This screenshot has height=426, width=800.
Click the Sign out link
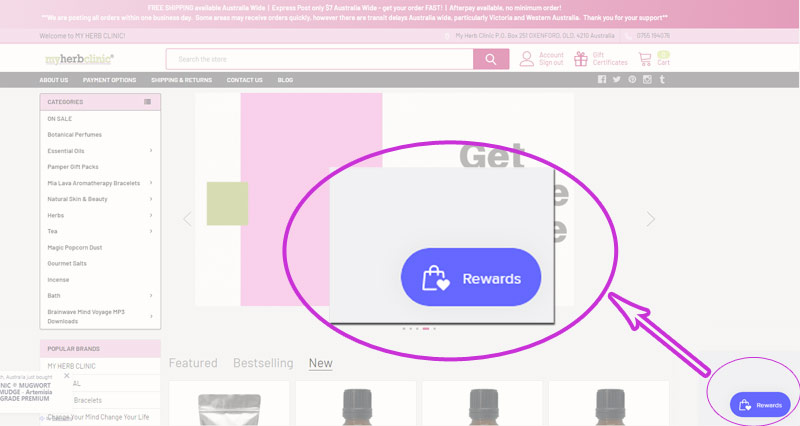(551, 63)
